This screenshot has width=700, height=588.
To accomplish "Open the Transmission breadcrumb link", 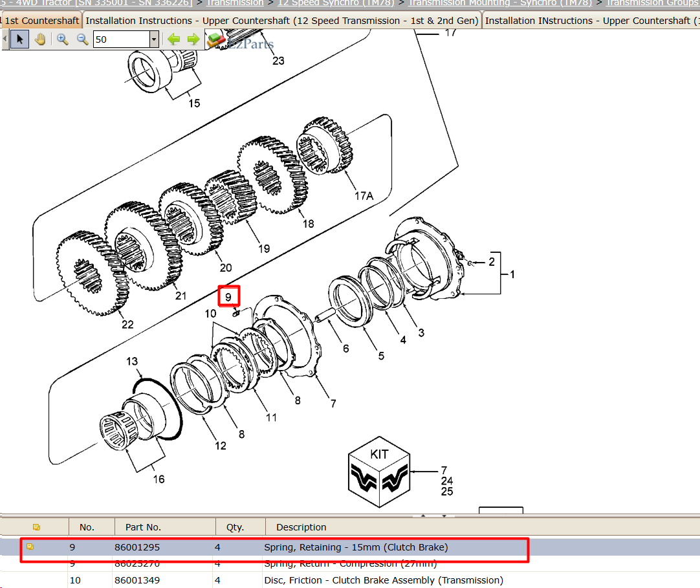I will pos(235,3).
